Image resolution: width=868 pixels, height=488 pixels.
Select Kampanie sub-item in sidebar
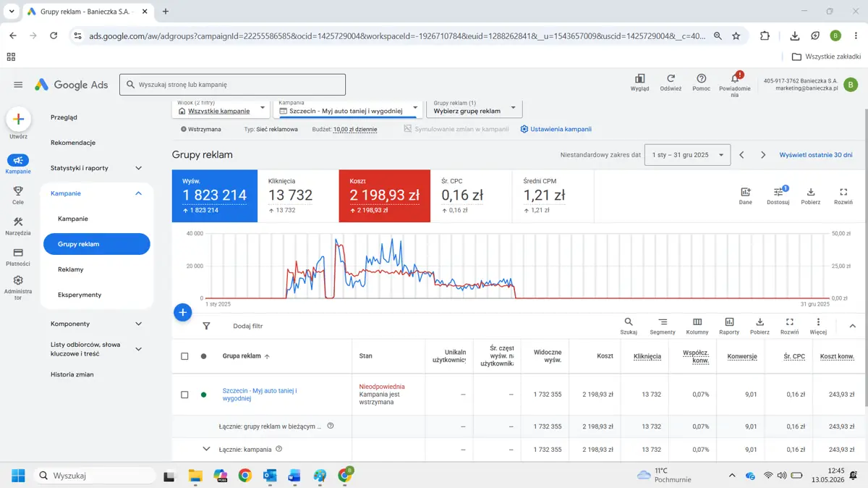(73, 219)
